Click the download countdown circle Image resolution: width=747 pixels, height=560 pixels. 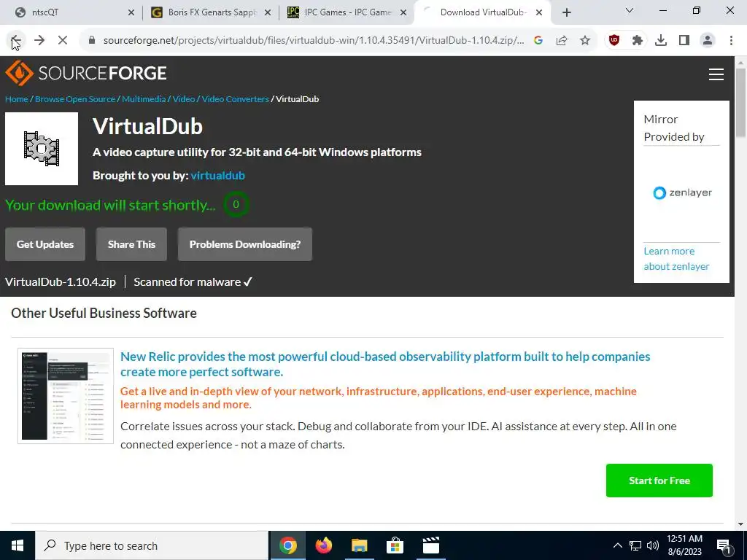236,204
